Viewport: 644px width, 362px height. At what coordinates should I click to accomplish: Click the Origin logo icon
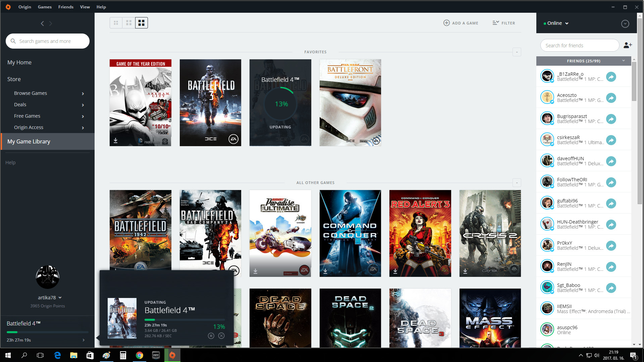pos(8,7)
